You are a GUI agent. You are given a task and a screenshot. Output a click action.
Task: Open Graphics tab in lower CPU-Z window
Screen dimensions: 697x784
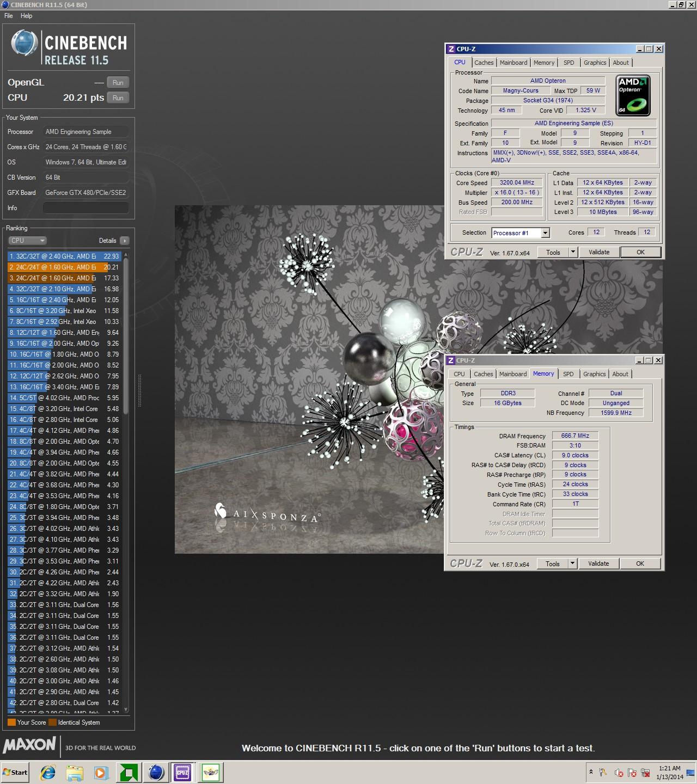click(594, 374)
